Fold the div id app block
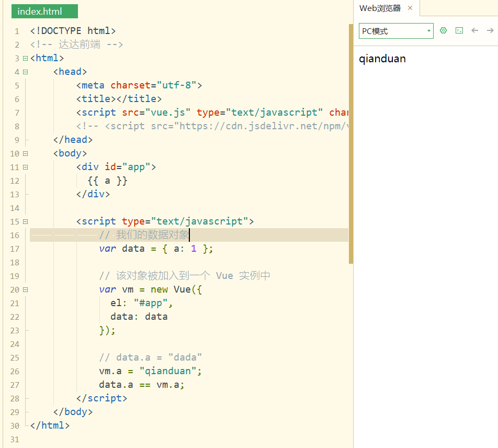 [x=25, y=167]
